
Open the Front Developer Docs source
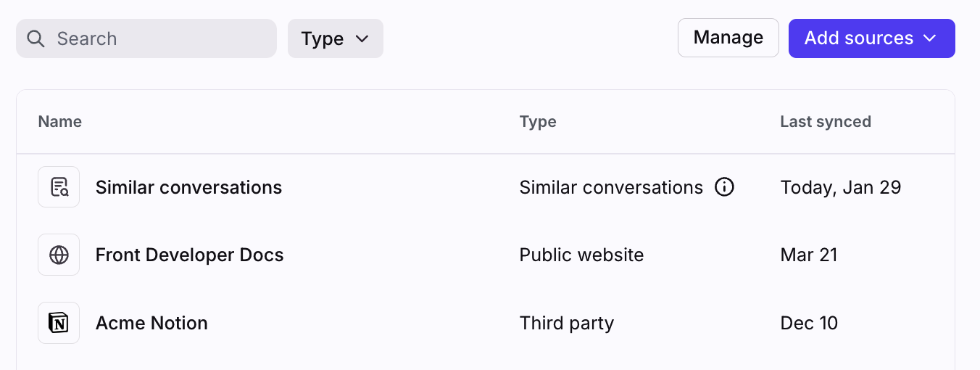coord(189,255)
